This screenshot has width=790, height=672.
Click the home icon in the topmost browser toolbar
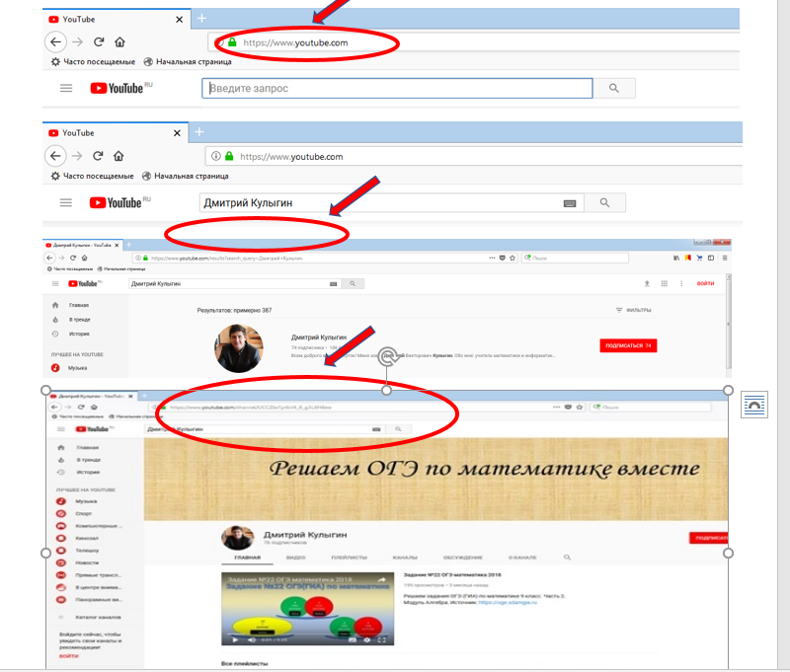tap(119, 42)
